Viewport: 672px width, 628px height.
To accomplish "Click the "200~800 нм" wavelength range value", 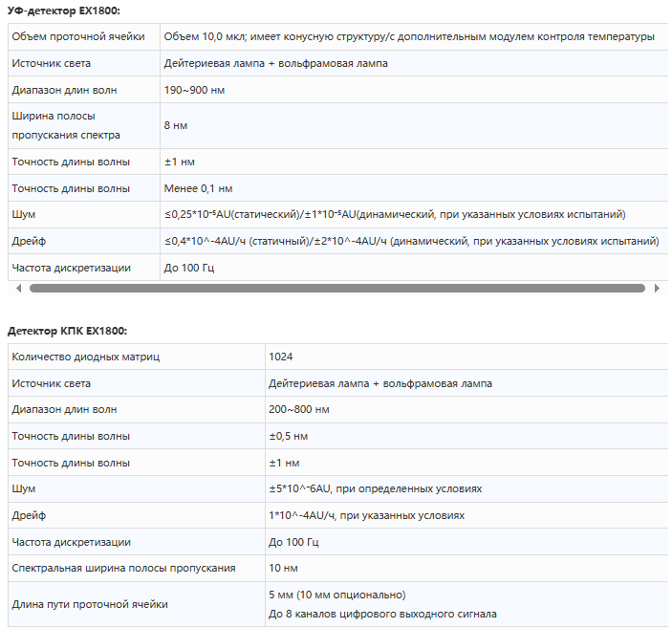I will 299,409.
